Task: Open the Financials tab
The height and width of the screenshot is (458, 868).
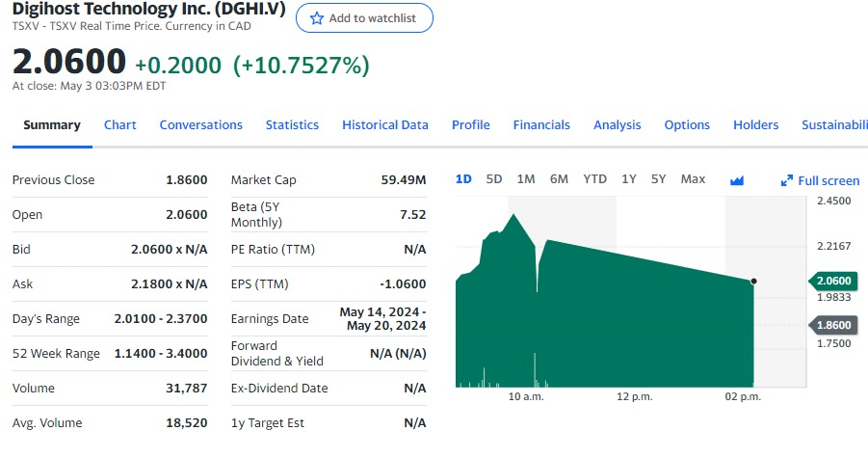Action: click(x=541, y=125)
